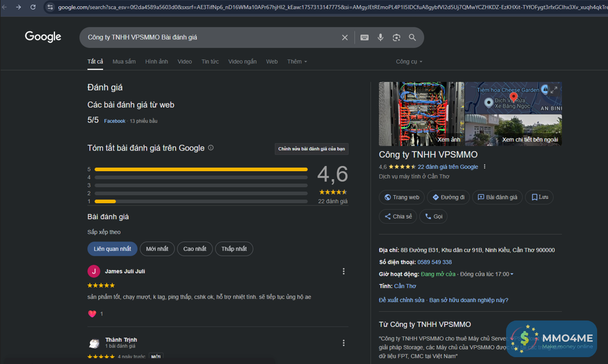Image resolution: width=608 pixels, height=364 pixels.
Task: Go back with the browser back arrow
Action: pyautogui.click(x=5, y=7)
